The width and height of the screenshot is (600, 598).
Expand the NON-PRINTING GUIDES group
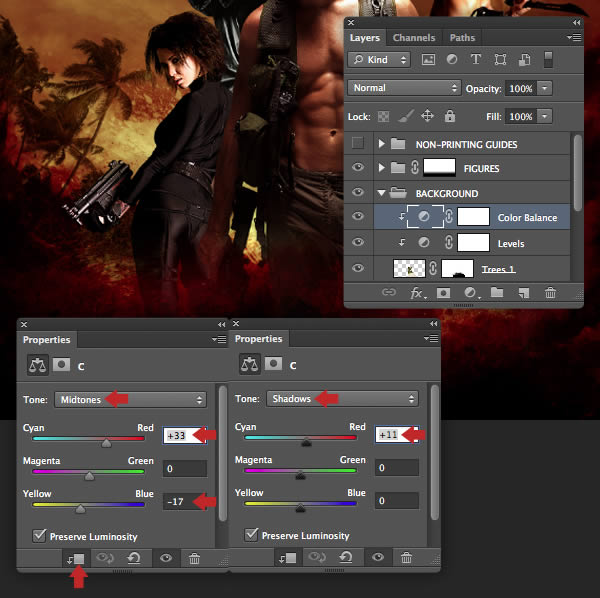point(381,144)
